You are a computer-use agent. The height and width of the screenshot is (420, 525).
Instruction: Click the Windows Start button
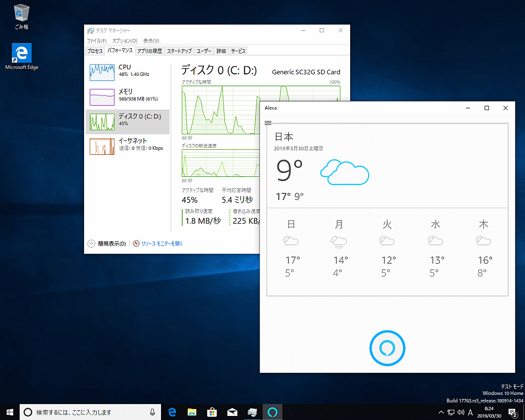point(10,412)
